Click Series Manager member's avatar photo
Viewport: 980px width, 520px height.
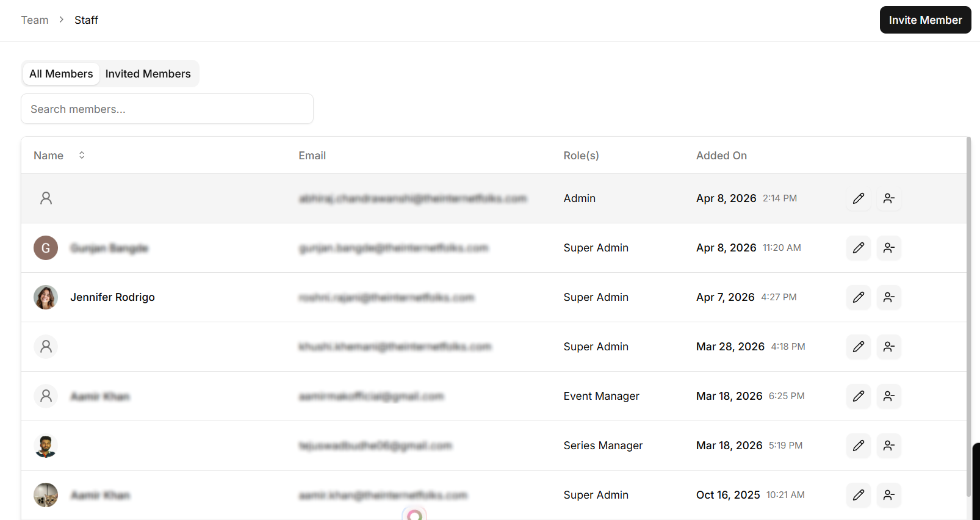click(x=46, y=446)
